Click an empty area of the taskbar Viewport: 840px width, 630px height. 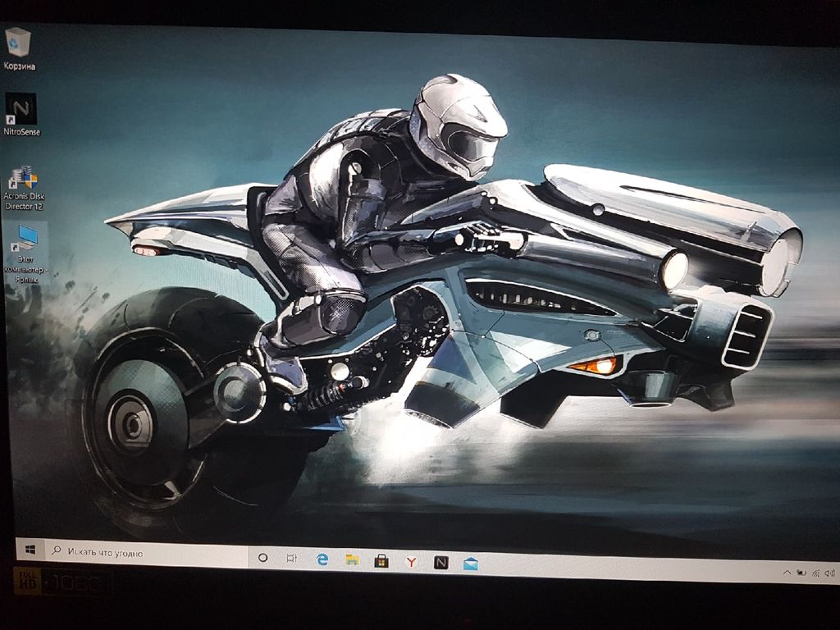[x=623, y=567]
